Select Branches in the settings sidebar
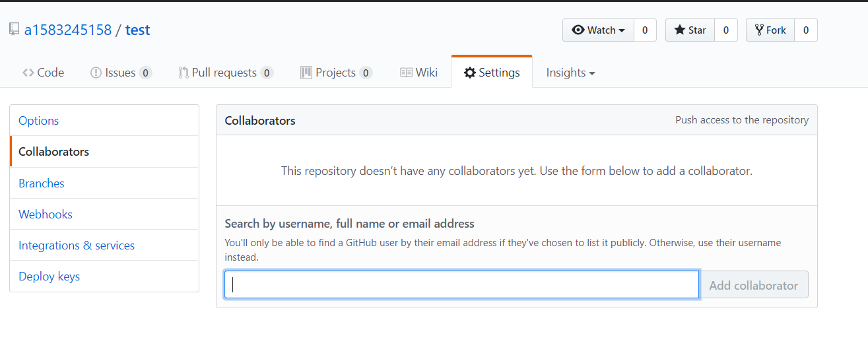The width and height of the screenshot is (868, 359). click(x=42, y=183)
